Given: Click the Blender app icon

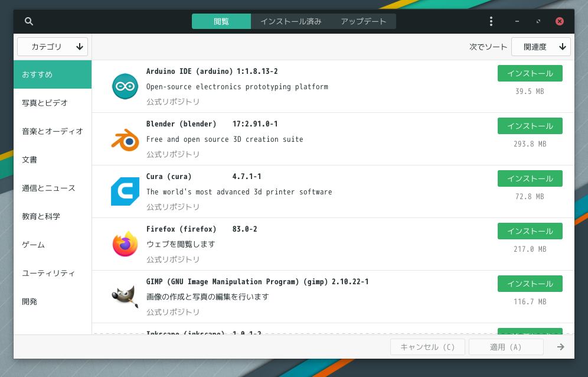Looking at the screenshot, I should [x=125, y=139].
